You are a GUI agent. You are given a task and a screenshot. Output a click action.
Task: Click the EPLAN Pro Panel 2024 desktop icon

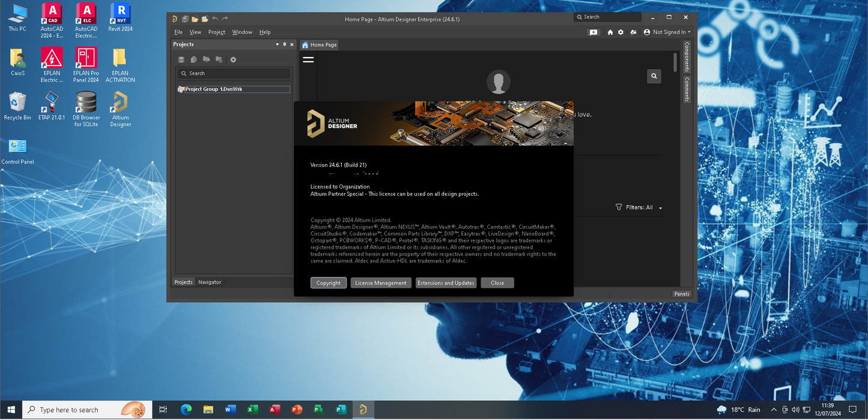[x=86, y=65]
